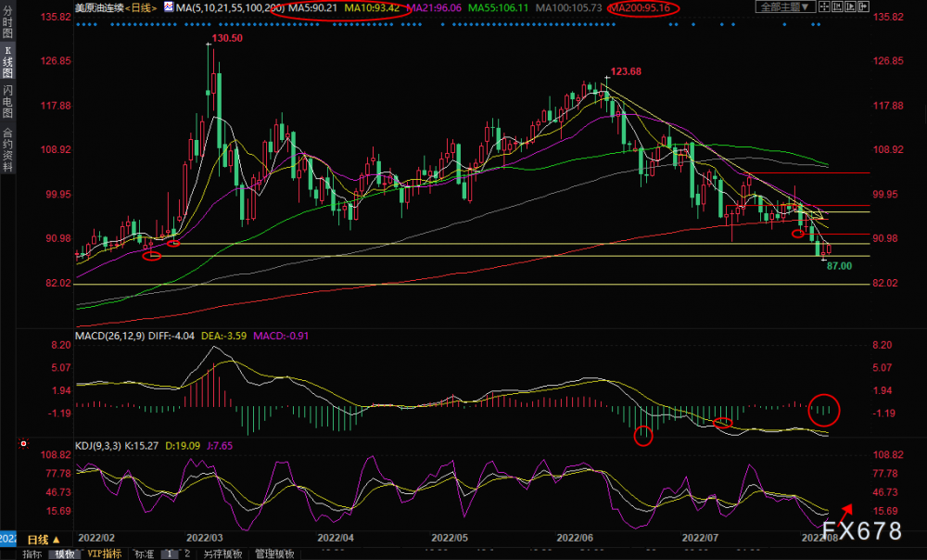Screen dimensions: 927x560
Task: Click the DIFF:-4.04 value
Action: 171,336
